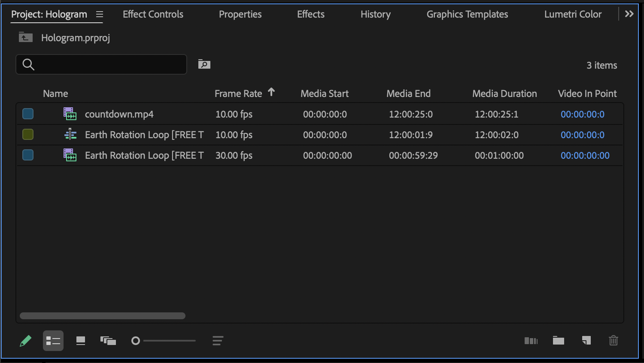The width and height of the screenshot is (644, 363).
Task: Click Media Start 00:00:00:00 of 30 fps clip
Action: point(328,155)
